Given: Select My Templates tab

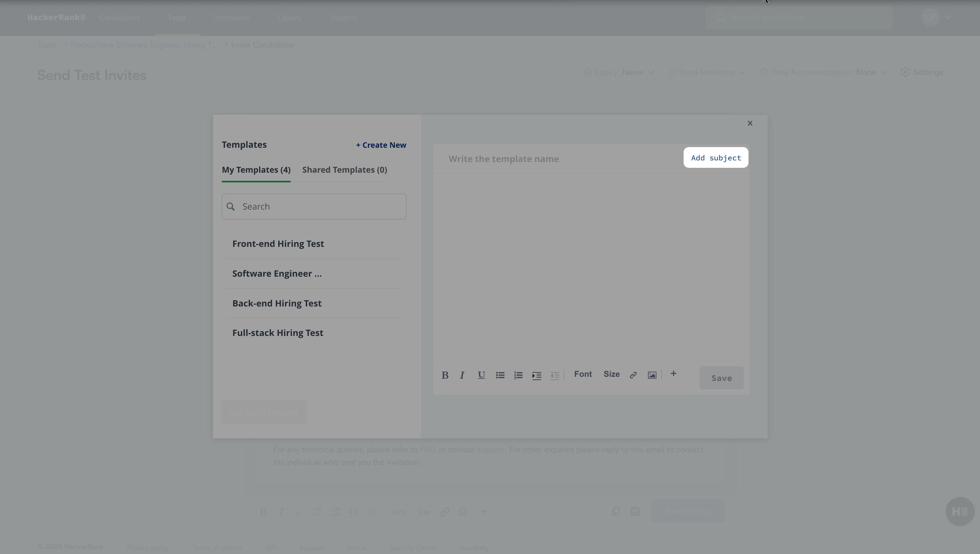Looking at the screenshot, I should point(256,170).
